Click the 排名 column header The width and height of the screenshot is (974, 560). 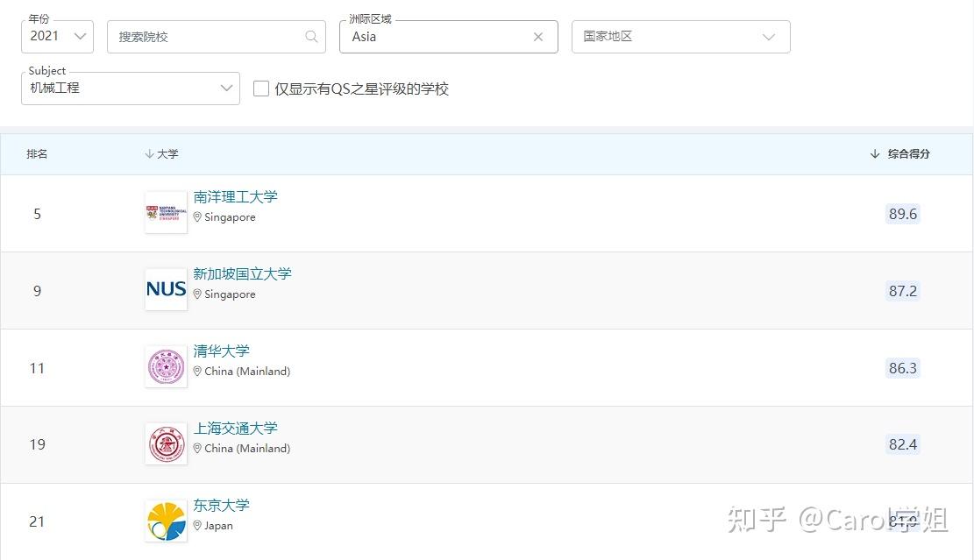pos(37,154)
